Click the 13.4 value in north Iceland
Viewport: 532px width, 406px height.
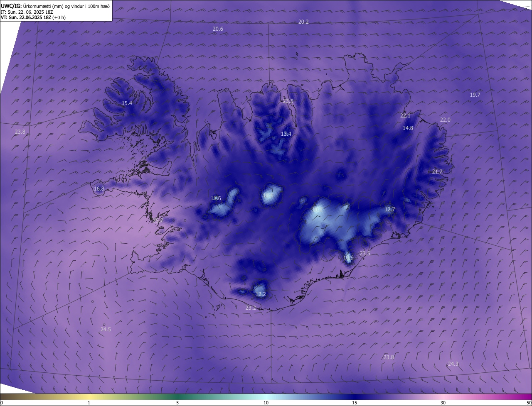click(x=286, y=134)
